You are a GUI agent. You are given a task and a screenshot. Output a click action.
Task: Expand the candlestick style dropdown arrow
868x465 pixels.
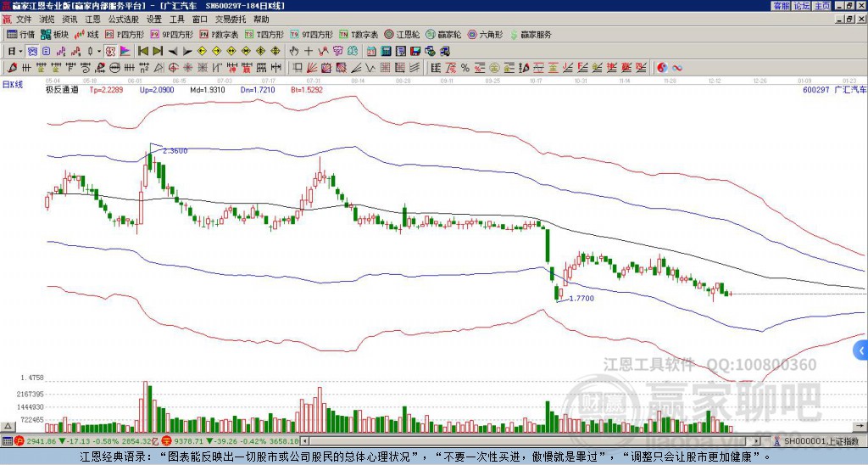pos(99,52)
